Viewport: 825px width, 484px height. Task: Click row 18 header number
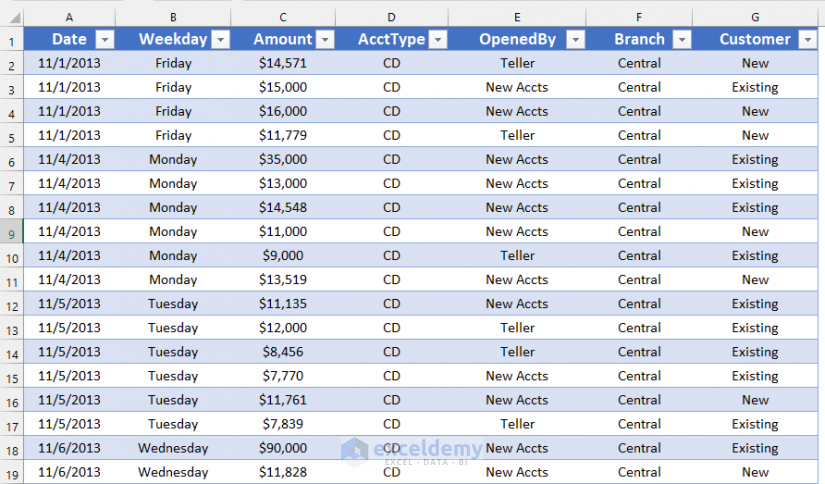[x=12, y=448]
